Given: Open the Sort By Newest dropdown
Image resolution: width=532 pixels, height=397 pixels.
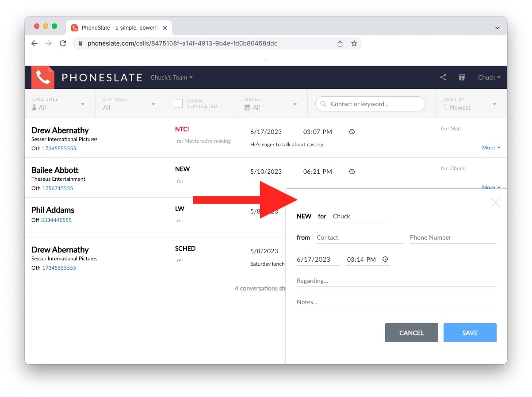Looking at the screenshot, I should [471, 104].
